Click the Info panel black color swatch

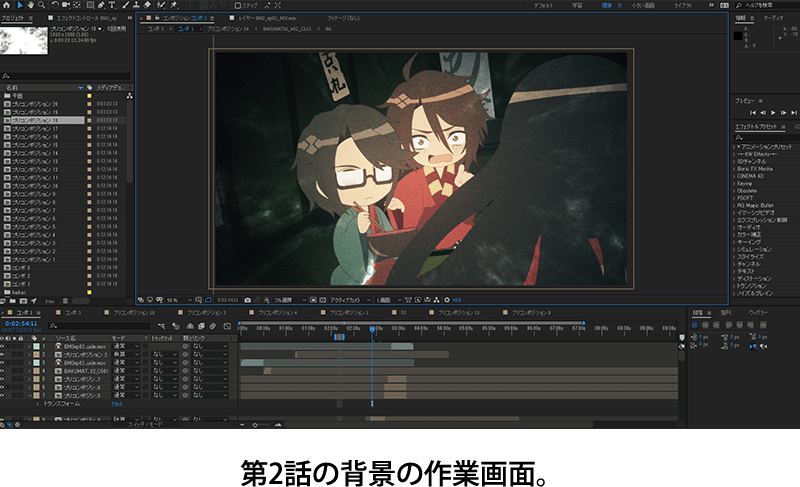point(738,36)
